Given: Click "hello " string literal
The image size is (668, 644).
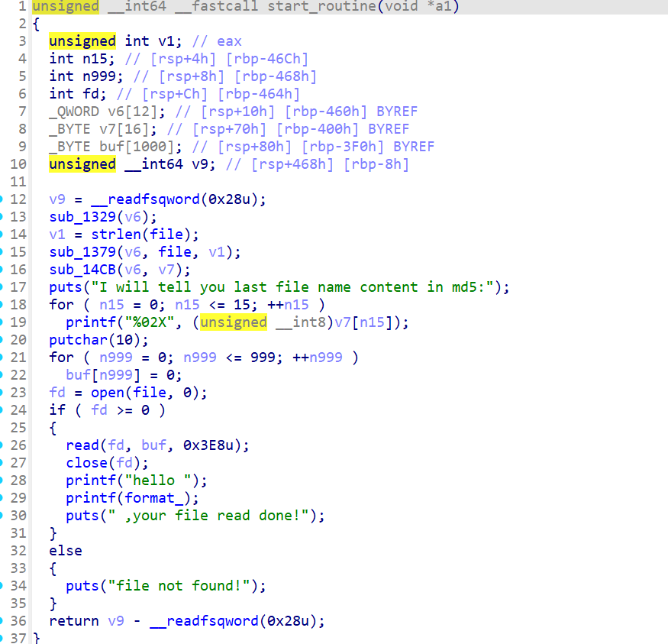Looking at the screenshot, I should (157, 481).
